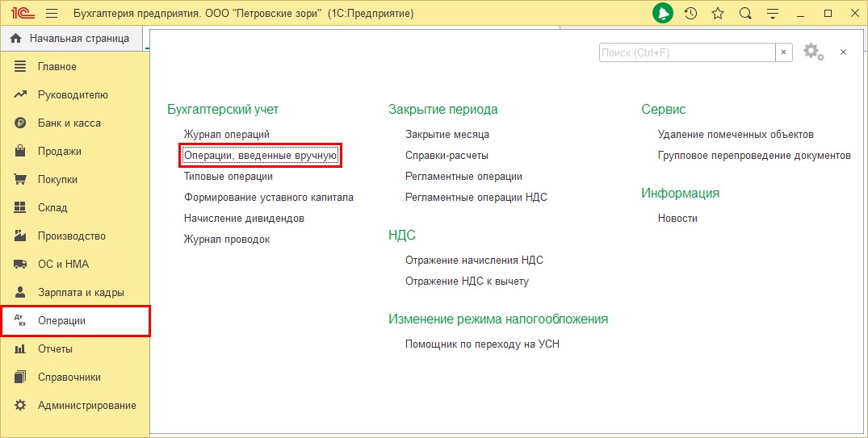Open Отражение НДС к вычету

pyautogui.click(x=468, y=282)
